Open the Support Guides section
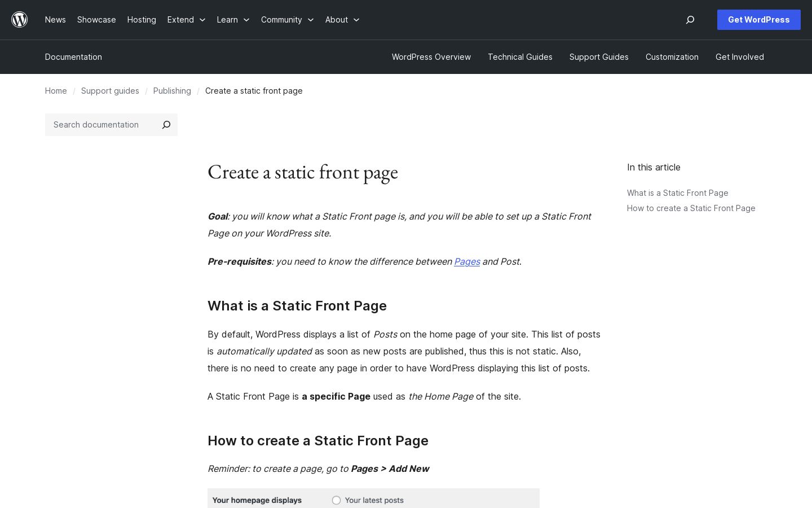This screenshot has width=812, height=508. pyautogui.click(x=599, y=57)
